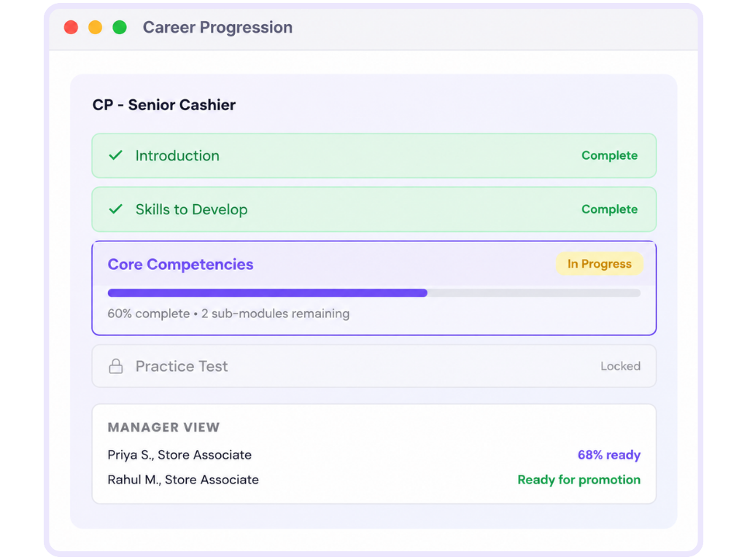Viewport: 747px width, 560px height.
Task: Expand the Core Competencies module card
Action: (x=374, y=288)
